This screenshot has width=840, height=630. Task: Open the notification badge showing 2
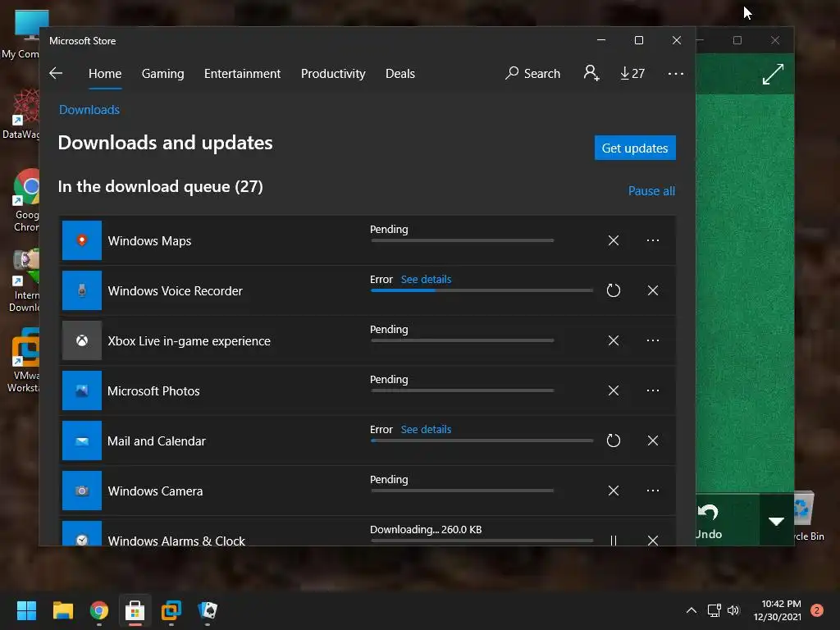coord(816,610)
